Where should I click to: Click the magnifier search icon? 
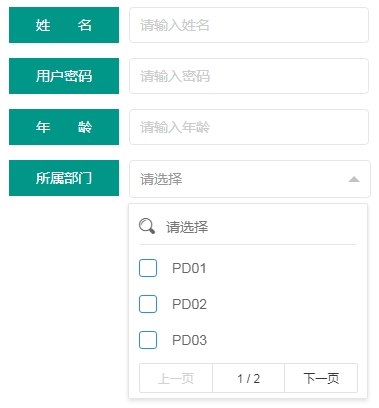(147, 226)
